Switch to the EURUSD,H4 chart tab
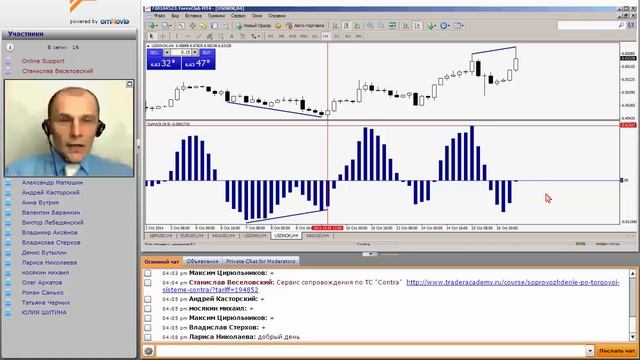The height and width of the screenshot is (360, 640). coord(192,236)
